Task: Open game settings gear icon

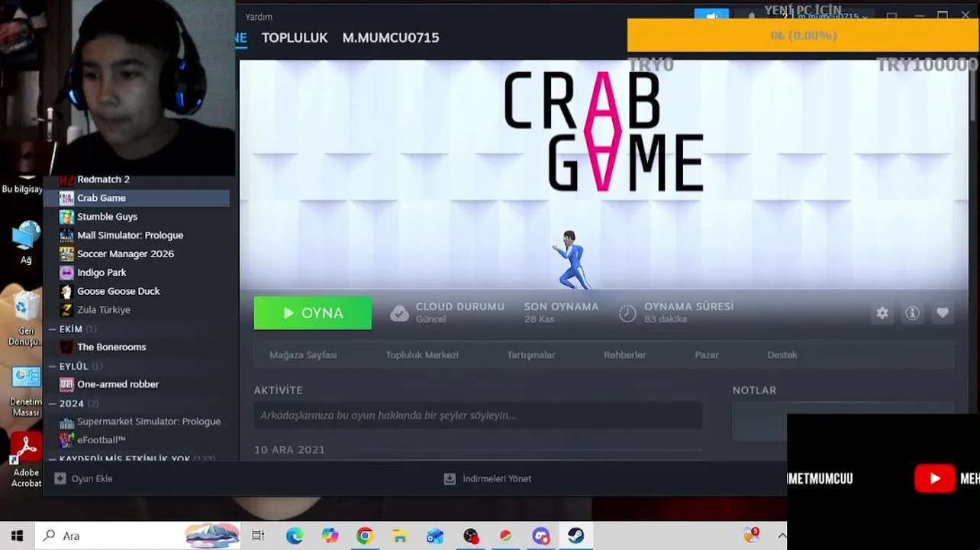Action: click(x=882, y=313)
